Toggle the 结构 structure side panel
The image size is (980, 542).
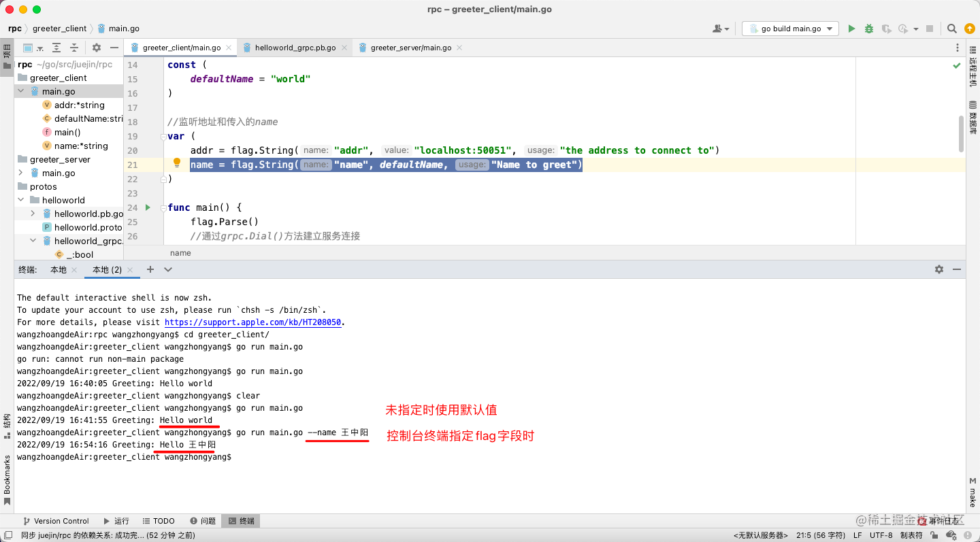[x=7, y=426]
